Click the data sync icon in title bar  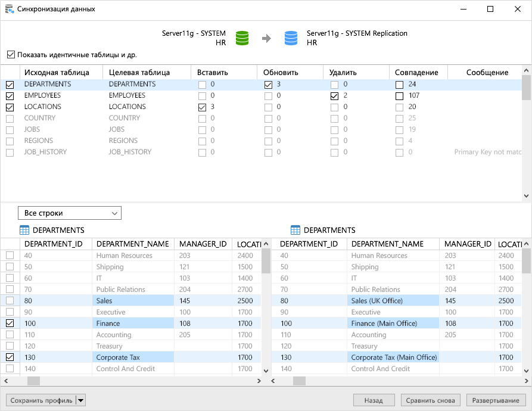(x=9, y=10)
